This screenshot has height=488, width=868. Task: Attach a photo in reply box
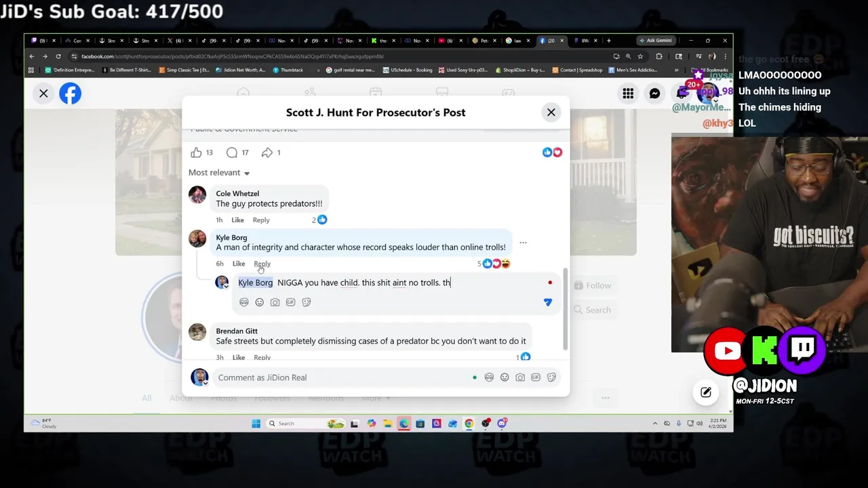click(x=275, y=302)
